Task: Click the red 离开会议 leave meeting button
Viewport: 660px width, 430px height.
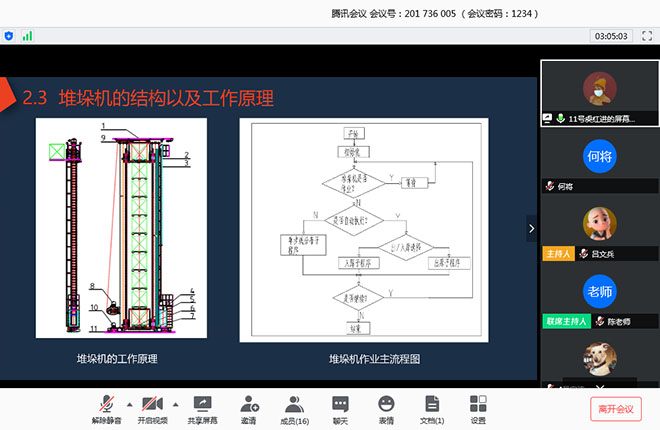Action: (616, 408)
